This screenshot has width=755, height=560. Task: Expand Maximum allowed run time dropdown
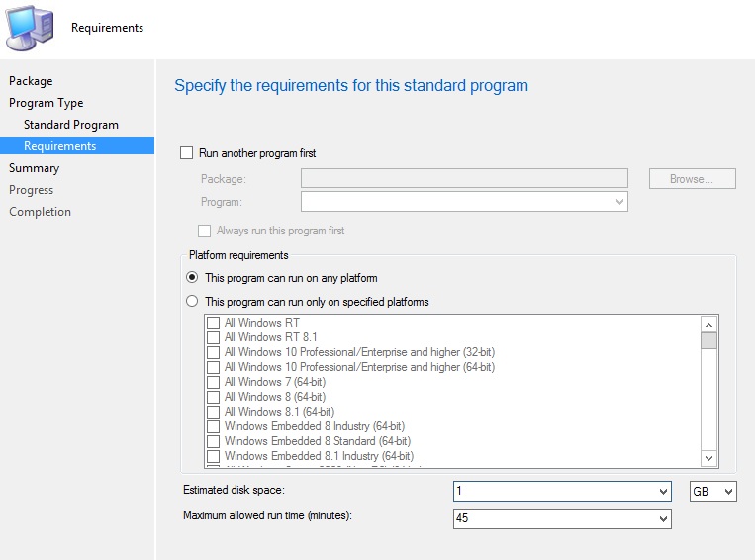(x=662, y=519)
